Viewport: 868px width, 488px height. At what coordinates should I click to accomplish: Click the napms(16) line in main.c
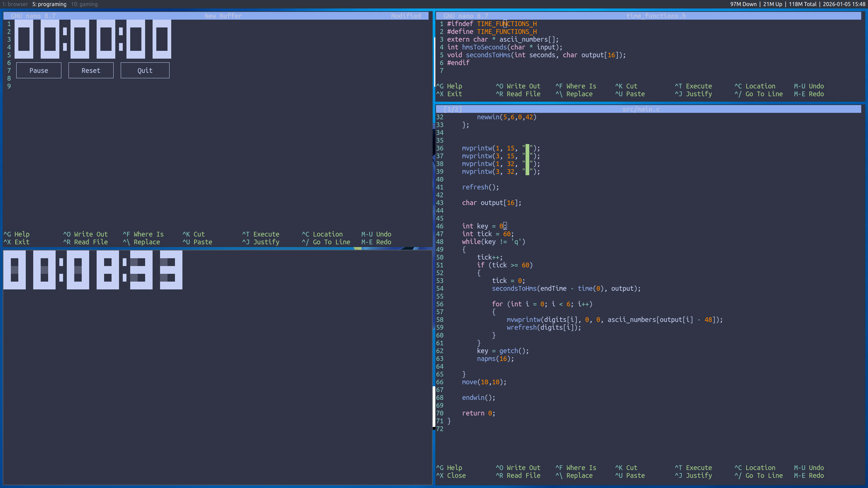495,359
